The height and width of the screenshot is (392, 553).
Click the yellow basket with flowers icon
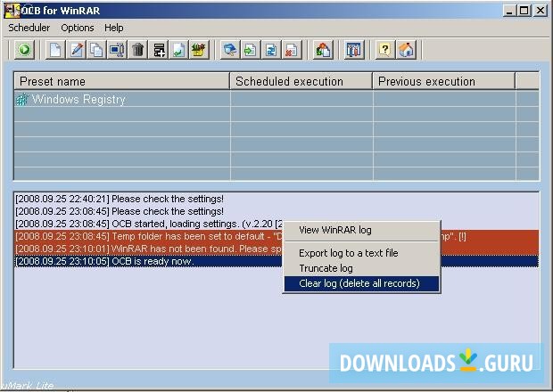pos(199,50)
